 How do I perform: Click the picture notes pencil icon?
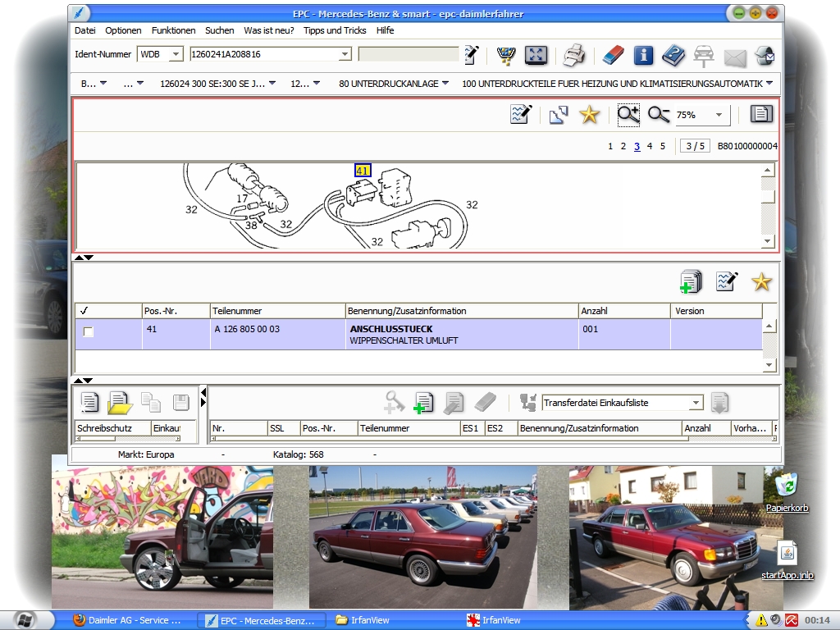click(x=521, y=114)
